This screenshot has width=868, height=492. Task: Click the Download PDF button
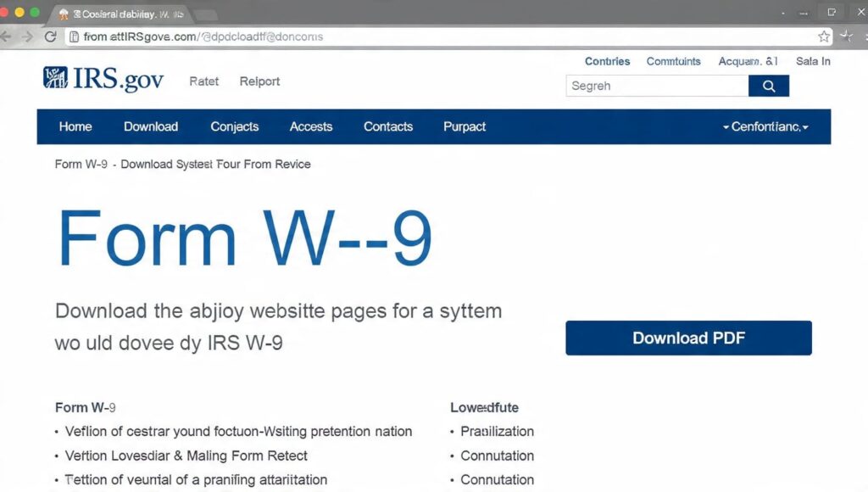[688, 338]
